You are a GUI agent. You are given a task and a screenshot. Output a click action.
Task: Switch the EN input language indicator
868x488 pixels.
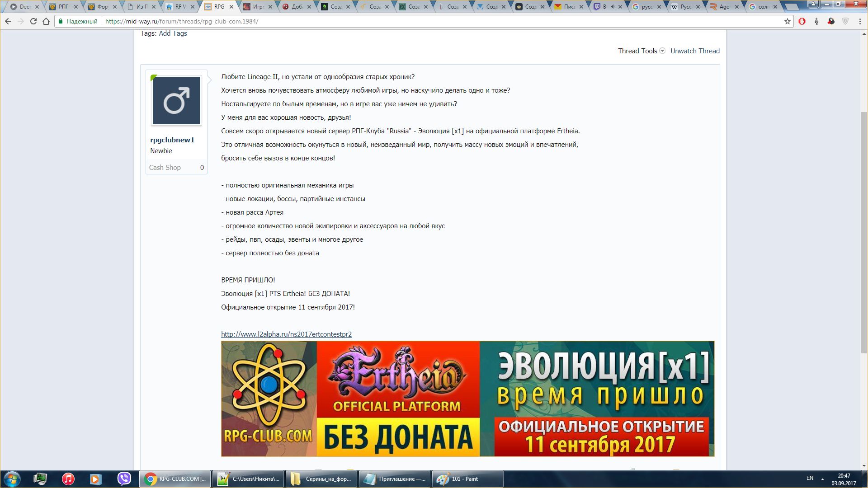tap(810, 478)
